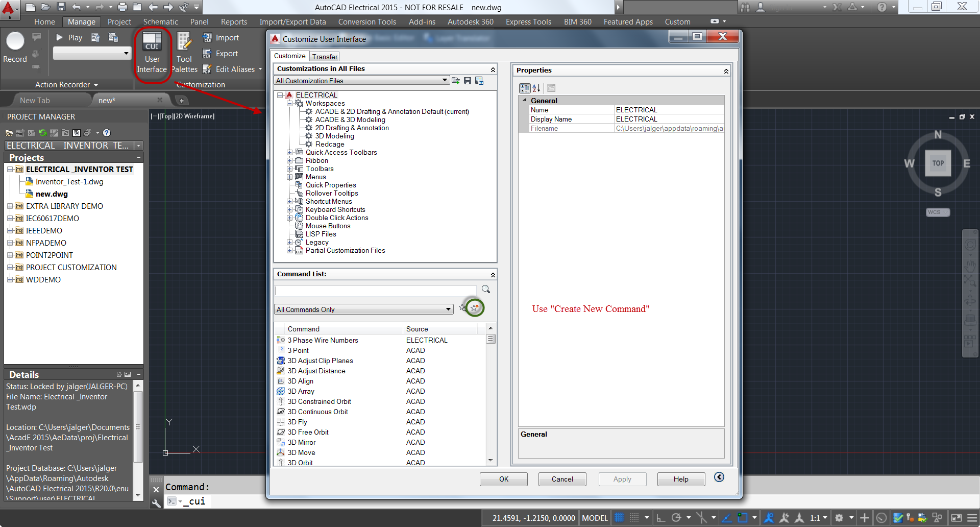Screen dimensions: 980x527
Task: Expand the Toolbars tree node
Action: tap(289, 169)
